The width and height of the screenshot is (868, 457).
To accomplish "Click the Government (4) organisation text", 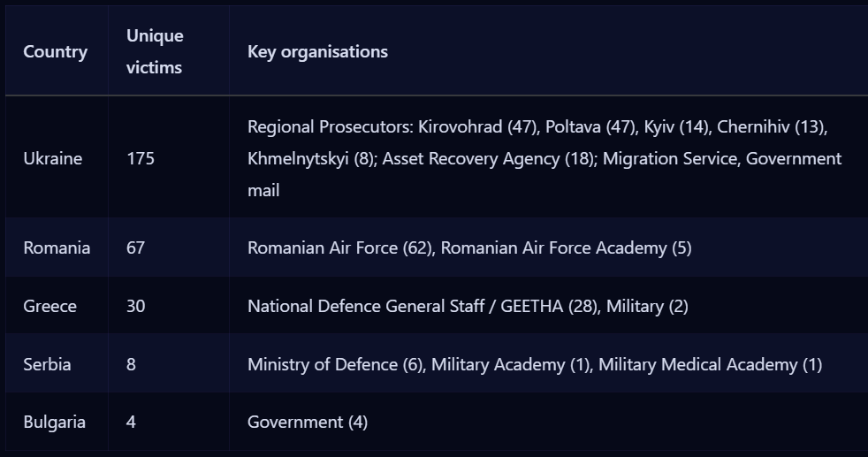I will 307,422.
